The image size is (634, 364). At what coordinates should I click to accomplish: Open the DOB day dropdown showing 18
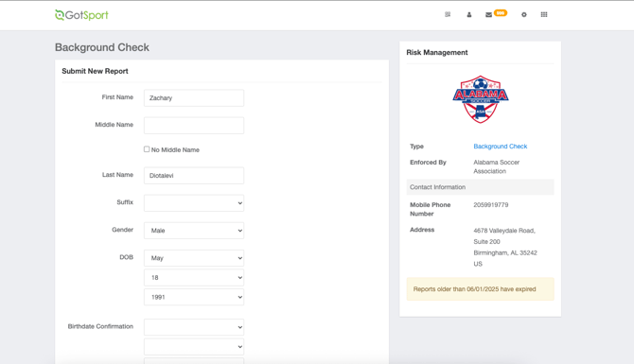194,278
